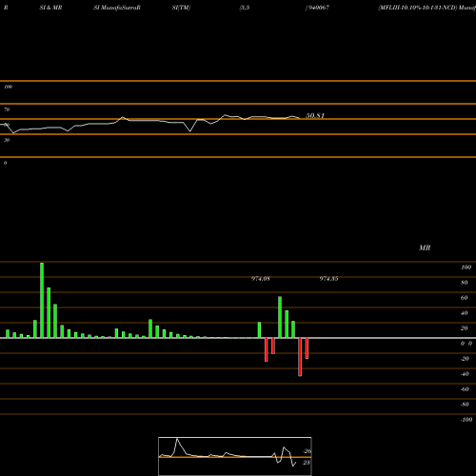Select the longest red MR histogram bar
Viewport: 476px width, 476px height.
click(300, 357)
